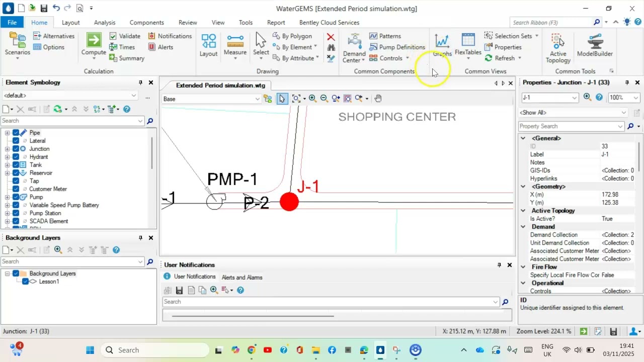Save user notifications with disk icon

(x=179, y=290)
